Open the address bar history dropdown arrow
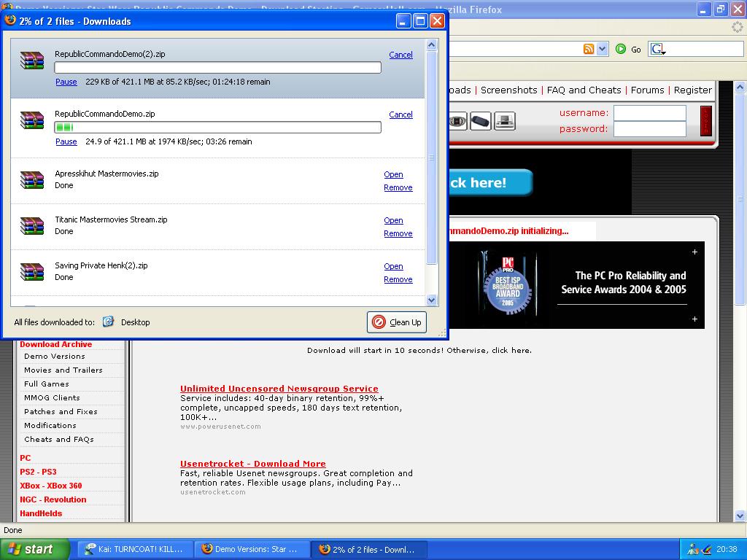The width and height of the screenshot is (747, 560). 603,49
